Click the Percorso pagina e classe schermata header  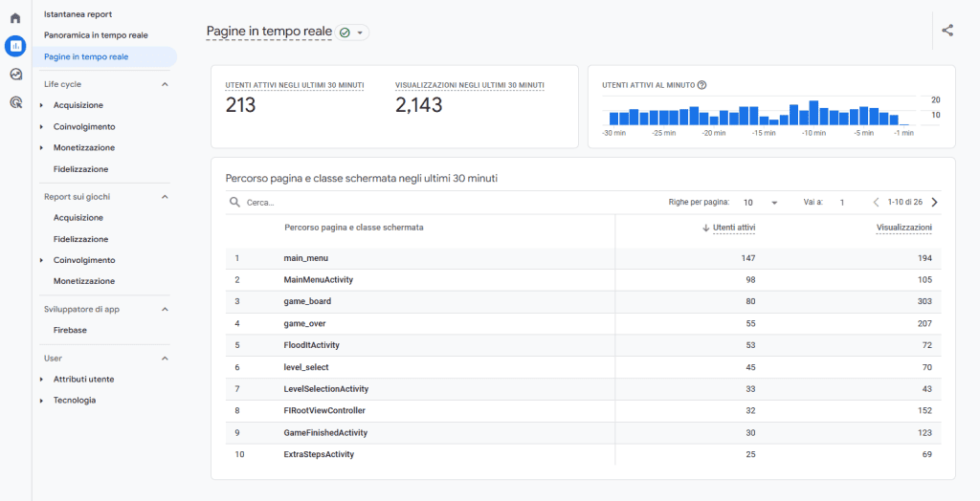coord(354,228)
